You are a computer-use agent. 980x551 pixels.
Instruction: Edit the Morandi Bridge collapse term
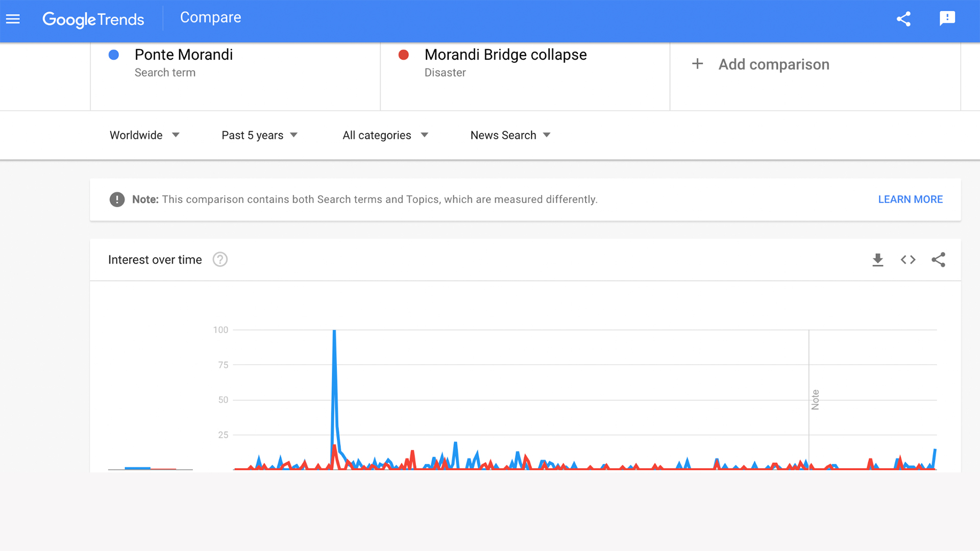(x=505, y=55)
